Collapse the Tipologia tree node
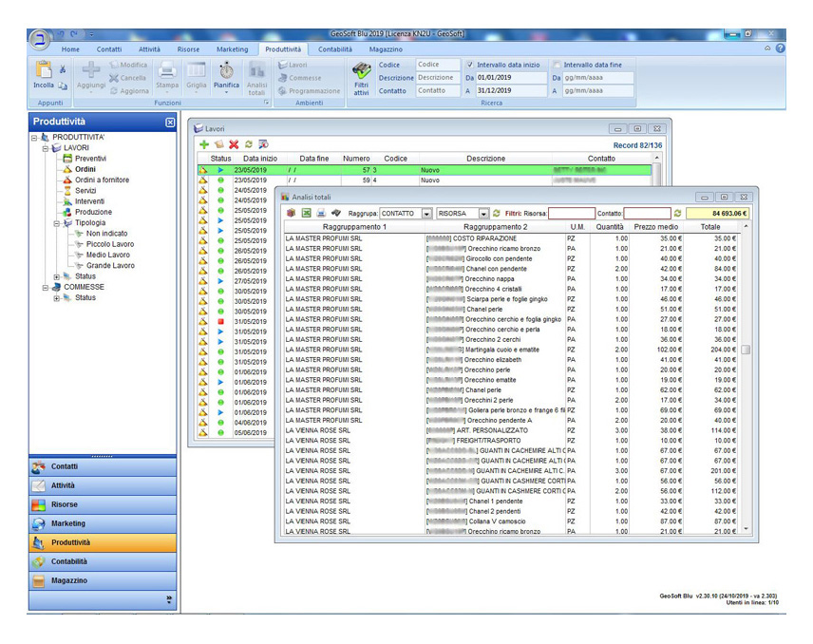The image size is (813, 644). (57, 223)
